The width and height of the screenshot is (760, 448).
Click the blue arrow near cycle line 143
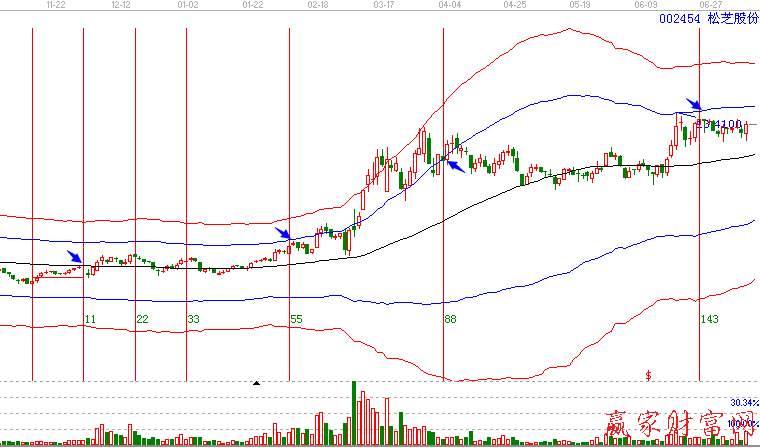pyautogui.click(x=694, y=103)
